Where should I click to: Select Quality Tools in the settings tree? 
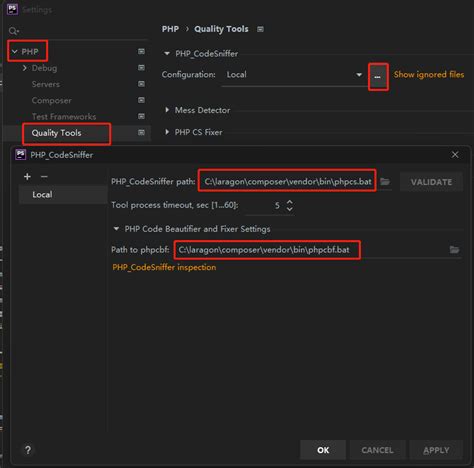pos(56,133)
